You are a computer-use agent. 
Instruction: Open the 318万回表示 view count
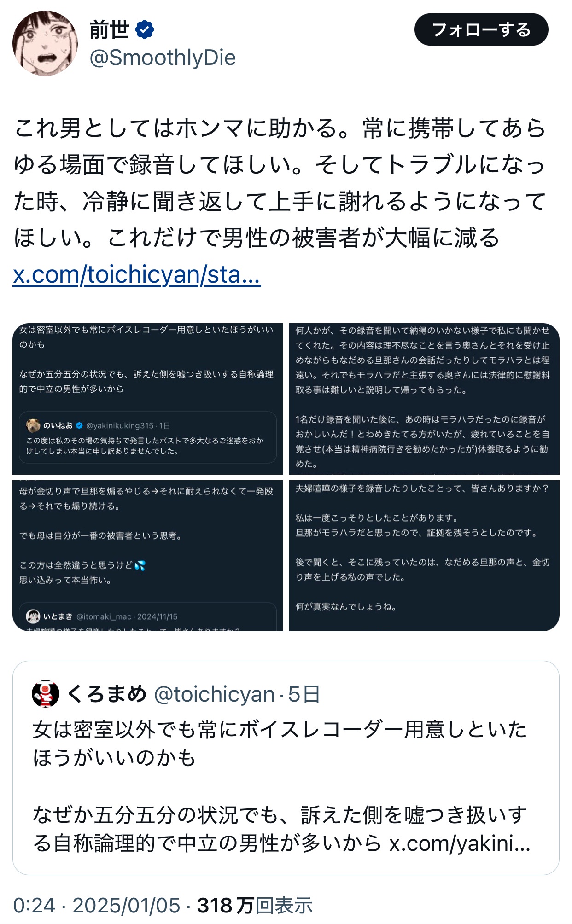pos(255,906)
